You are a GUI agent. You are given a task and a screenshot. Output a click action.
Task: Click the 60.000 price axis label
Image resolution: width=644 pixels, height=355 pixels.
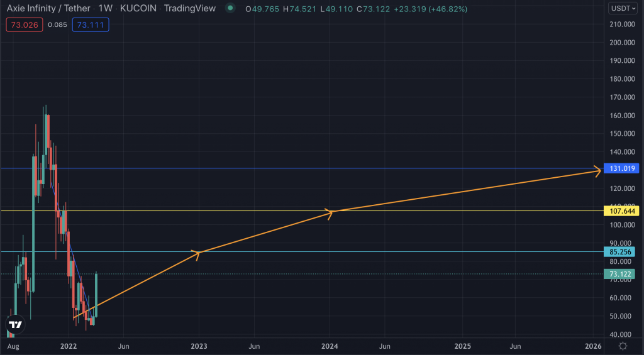[x=620, y=298]
